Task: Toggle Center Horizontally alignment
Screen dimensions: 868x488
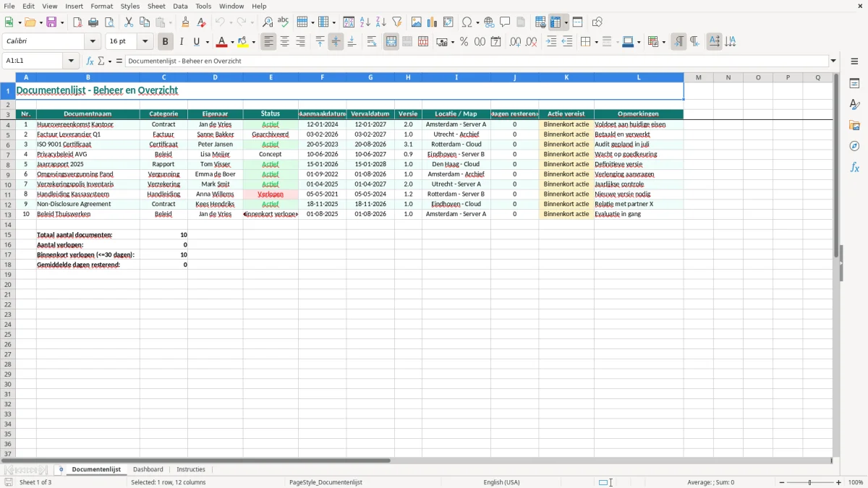Action: [x=285, y=42]
